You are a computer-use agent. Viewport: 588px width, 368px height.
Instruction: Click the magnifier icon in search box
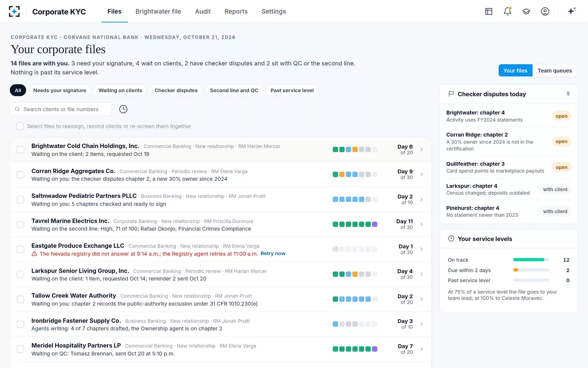point(18,109)
